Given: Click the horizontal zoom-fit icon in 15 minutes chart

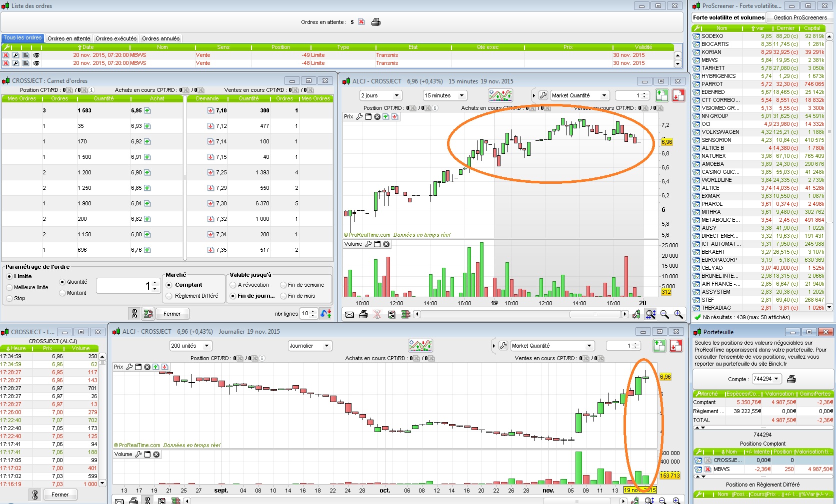Looking at the screenshot, I should pyautogui.click(x=650, y=314).
